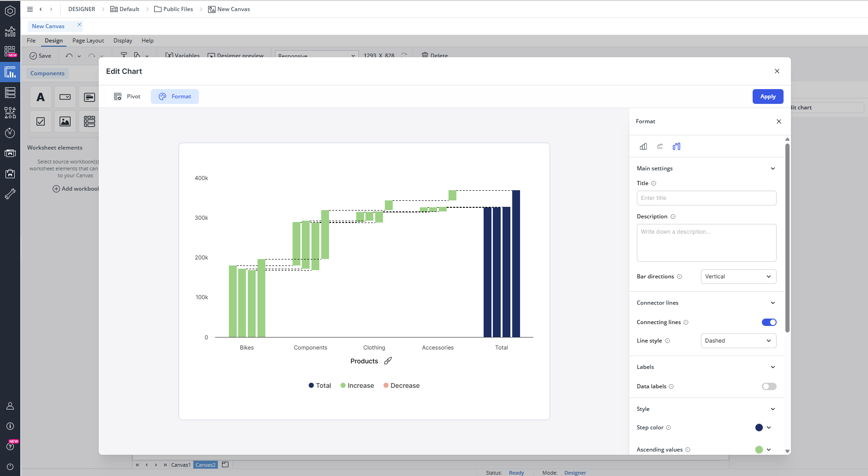868x476 pixels.
Task: Open the Bar directions dropdown
Action: click(738, 277)
